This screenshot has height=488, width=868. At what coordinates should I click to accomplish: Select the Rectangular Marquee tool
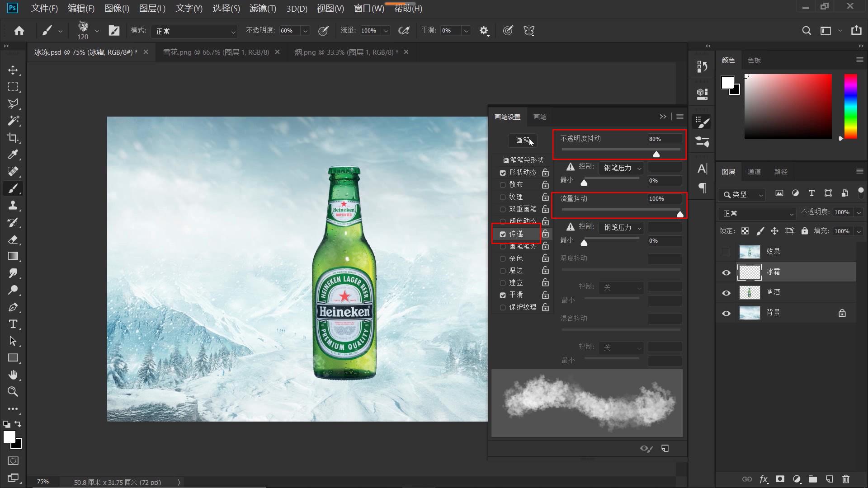tap(13, 87)
